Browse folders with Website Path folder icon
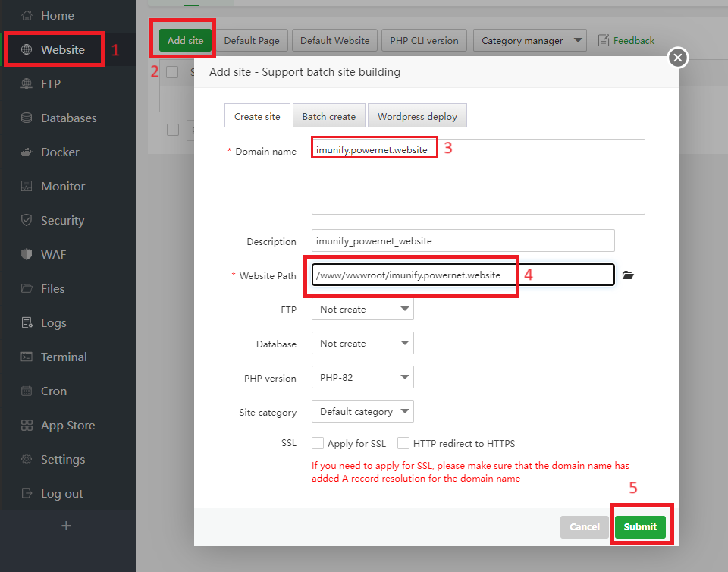The height and width of the screenshot is (572, 728). pos(628,275)
